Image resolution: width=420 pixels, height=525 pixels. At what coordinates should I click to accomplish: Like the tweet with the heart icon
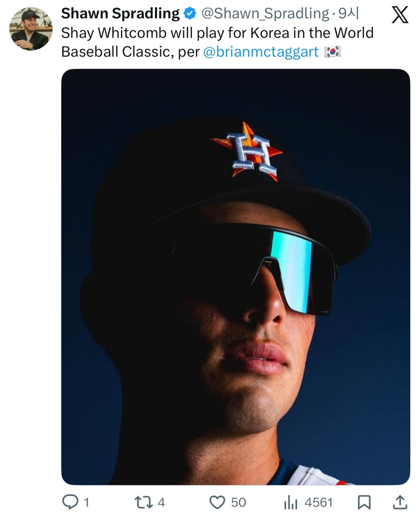click(217, 502)
